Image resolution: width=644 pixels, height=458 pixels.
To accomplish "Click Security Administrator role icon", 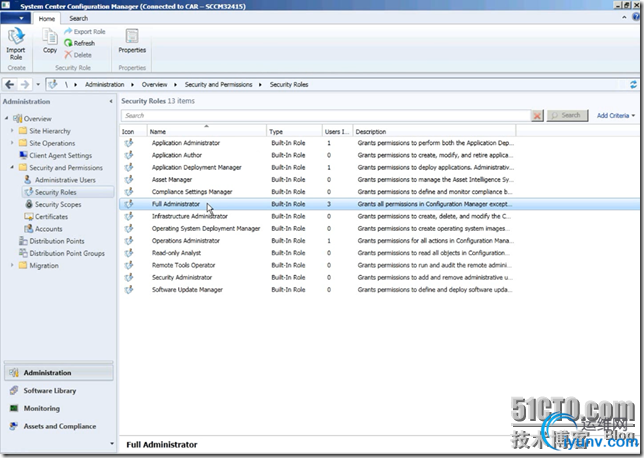I will pyautogui.click(x=129, y=277).
